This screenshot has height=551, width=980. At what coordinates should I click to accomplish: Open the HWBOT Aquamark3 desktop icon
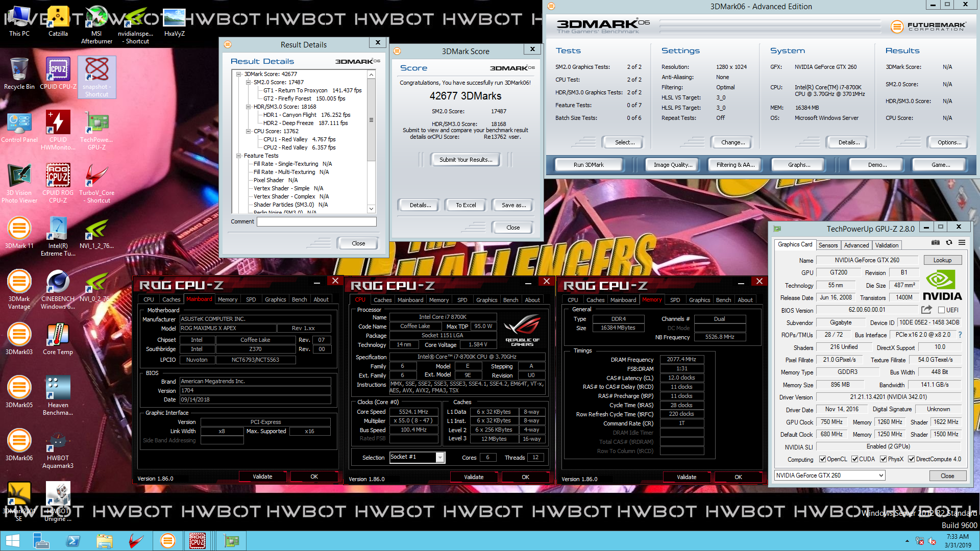[x=58, y=448]
